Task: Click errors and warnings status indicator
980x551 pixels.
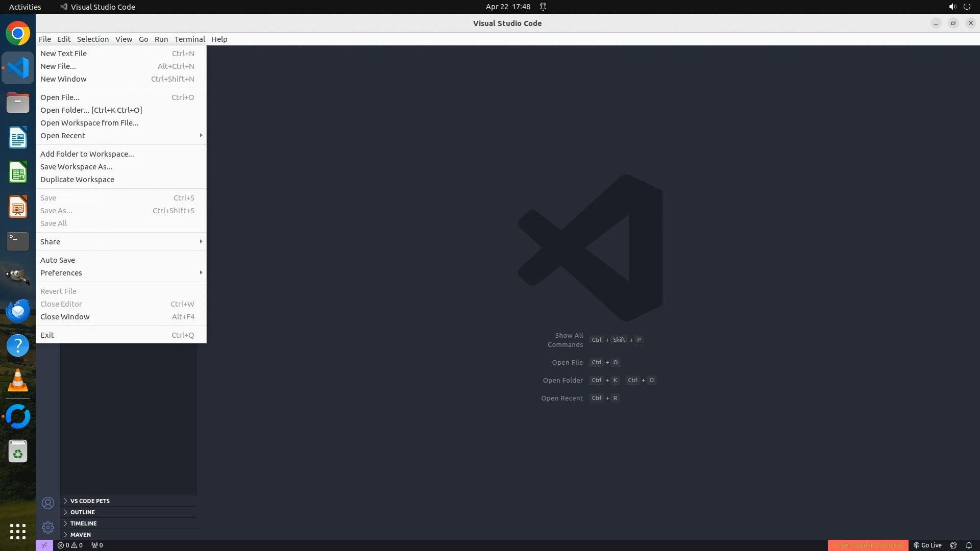Action: (70, 545)
